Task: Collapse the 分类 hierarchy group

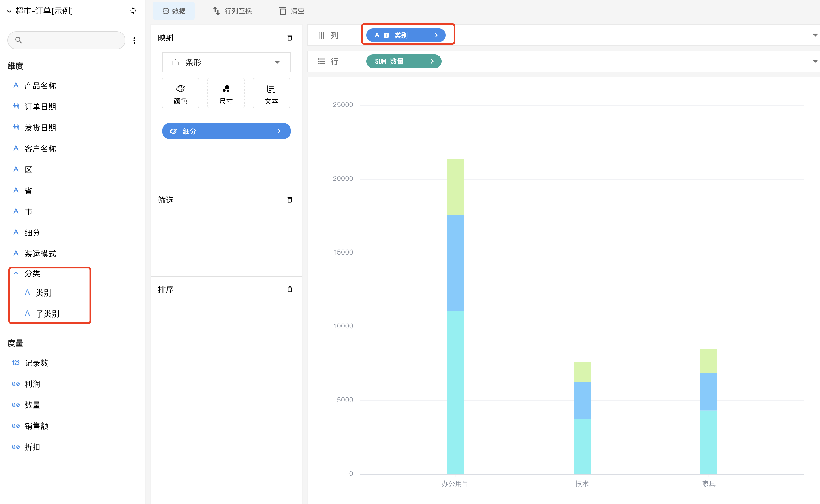Action: [x=16, y=273]
